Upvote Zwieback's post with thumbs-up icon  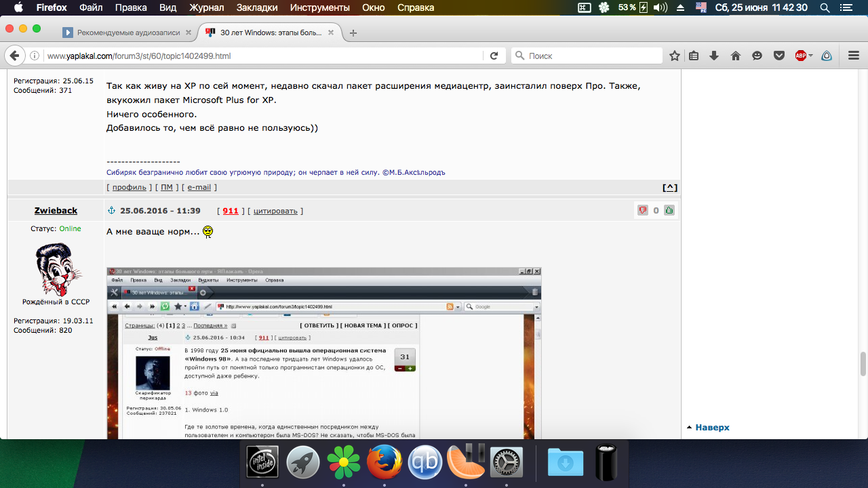[669, 211]
